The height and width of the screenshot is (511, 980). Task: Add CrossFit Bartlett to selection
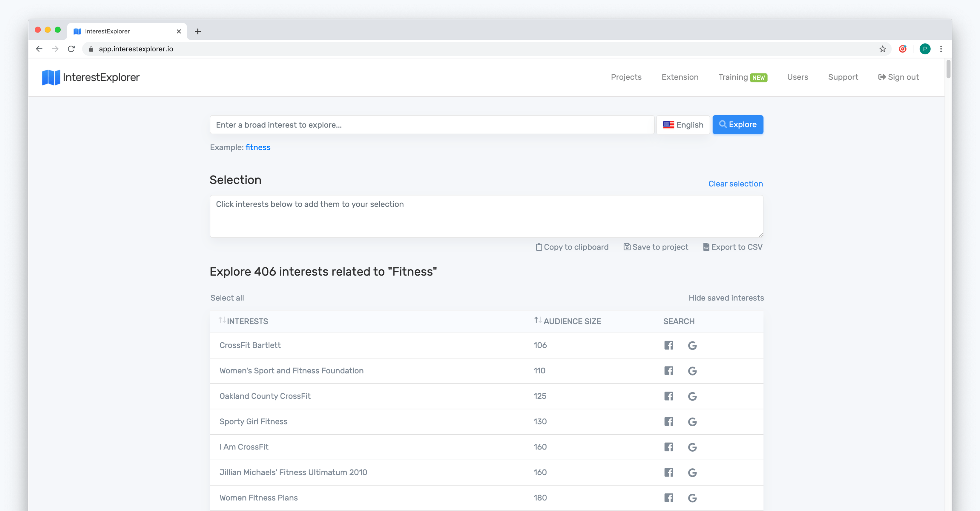coord(250,345)
